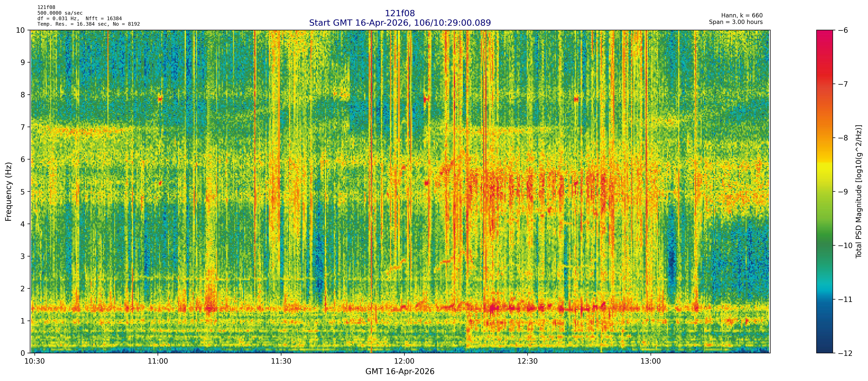Click the Span = 3.00 hours text
Viewport: 868px width, 381px height.
pyautogui.click(x=736, y=22)
